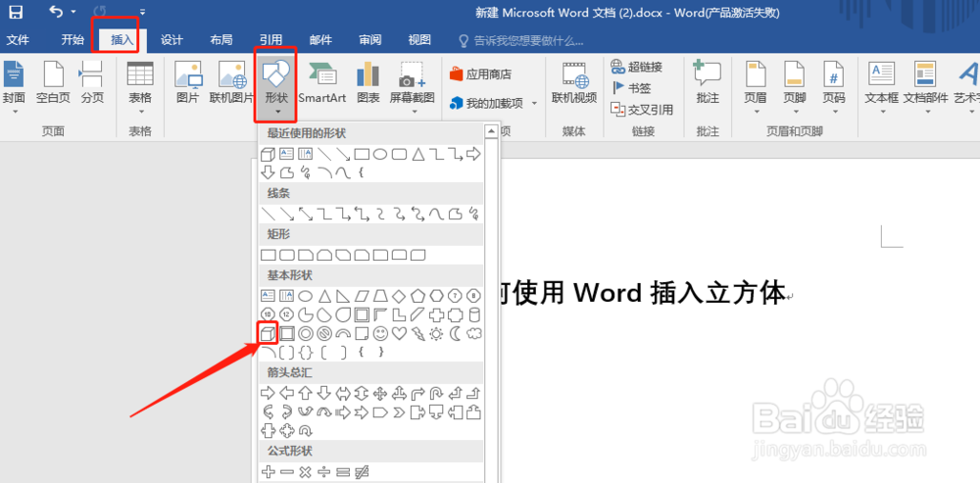
Task: Open the SmartArt dialog
Action: (321, 82)
